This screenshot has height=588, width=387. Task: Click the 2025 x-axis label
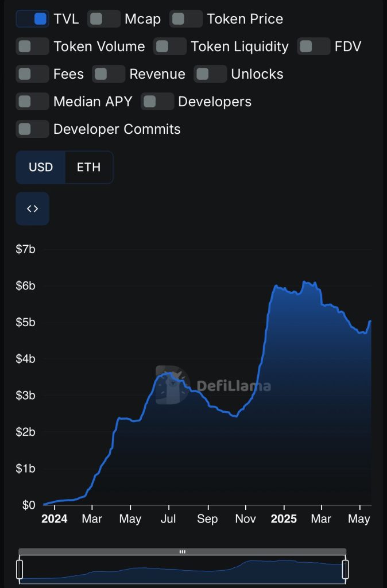284,519
